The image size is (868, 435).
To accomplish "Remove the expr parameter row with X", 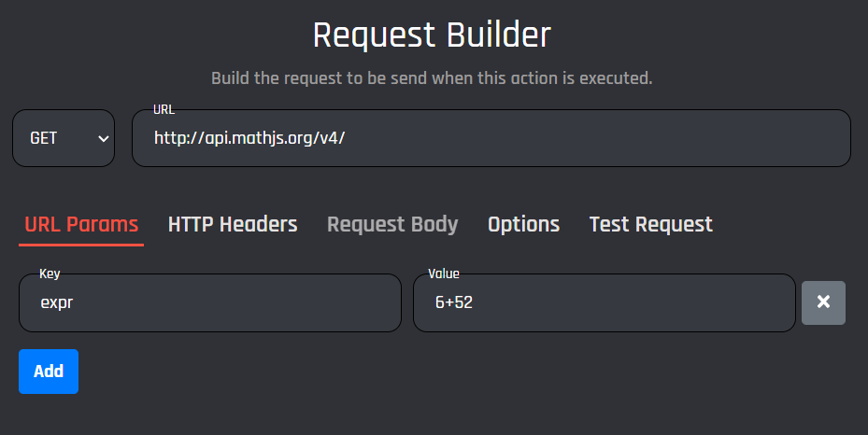I will pos(823,302).
